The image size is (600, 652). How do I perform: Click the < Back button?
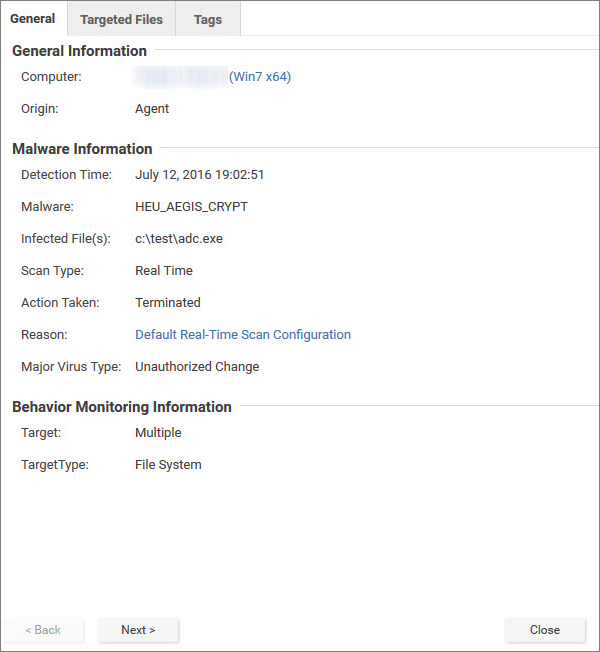click(x=42, y=630)
